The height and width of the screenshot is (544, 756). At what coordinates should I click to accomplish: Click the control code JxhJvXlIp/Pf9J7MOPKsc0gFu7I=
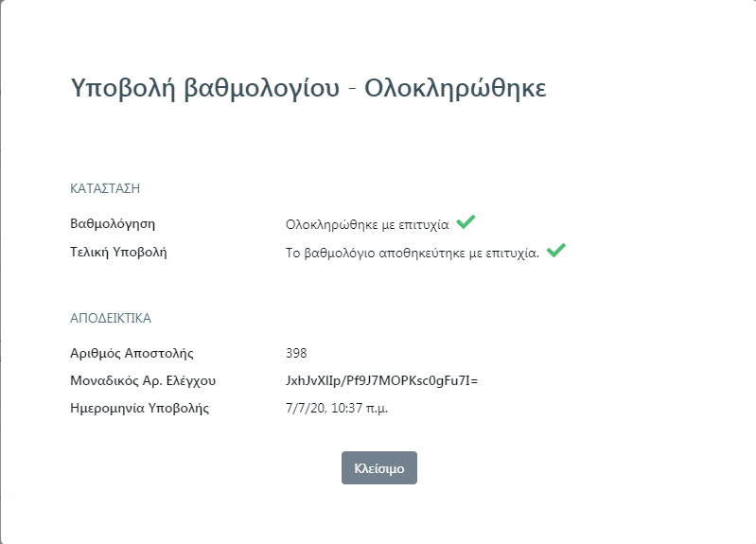(x=382, y=381)
